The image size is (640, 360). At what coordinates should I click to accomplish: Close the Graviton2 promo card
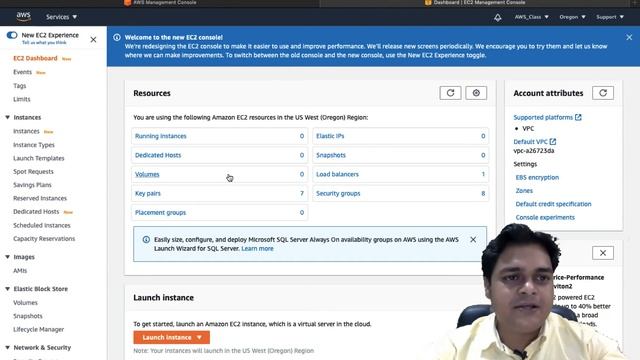click(603, 253)
